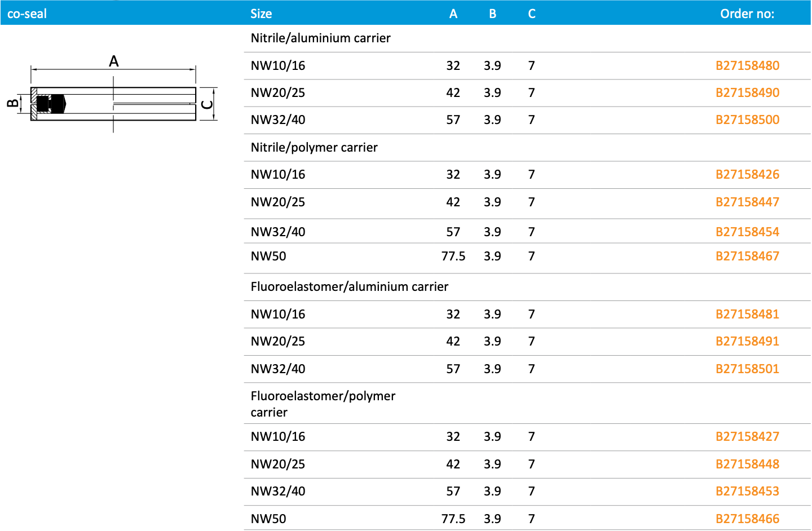
Task: Open the B27158426 order link
Action: [x=747, y=174]
